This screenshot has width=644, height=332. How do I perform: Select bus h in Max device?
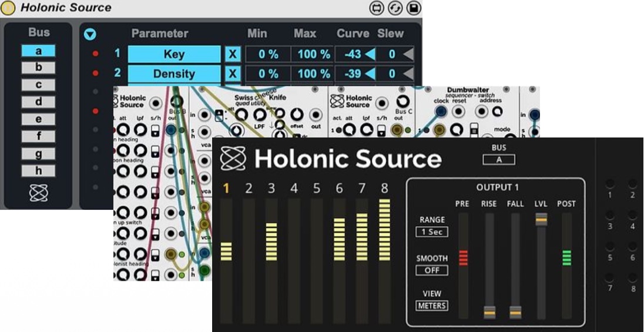[38, 170]
